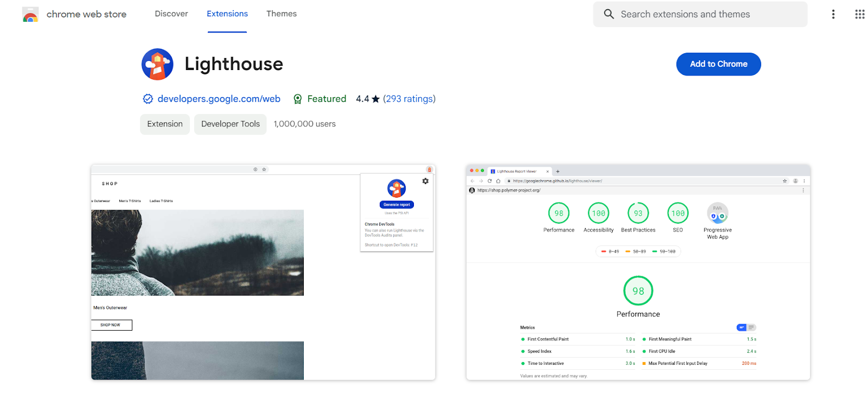Click the Generate report button in screenshot
Screen dimensions: 868x405
397,205
